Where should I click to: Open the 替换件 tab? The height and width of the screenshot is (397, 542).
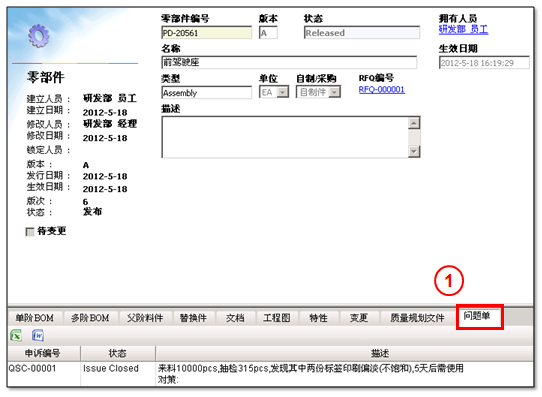pos(193,318)
